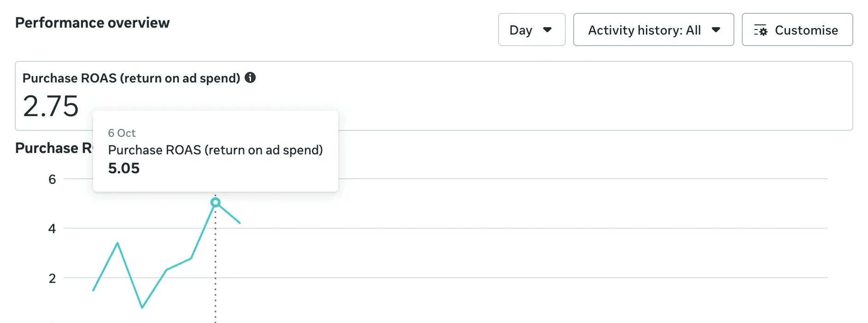Click the y-axis label 6

pos(52,179)
